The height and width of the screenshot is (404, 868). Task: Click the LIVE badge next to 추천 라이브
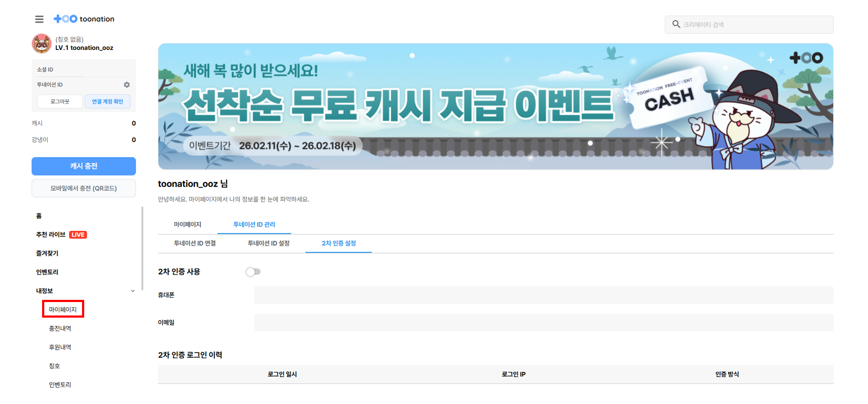click(x=79, y=234)
